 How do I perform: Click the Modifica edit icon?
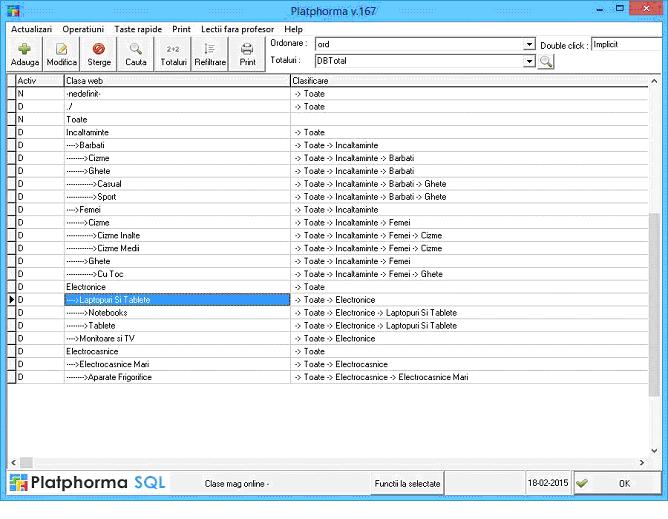pos(62,54)
